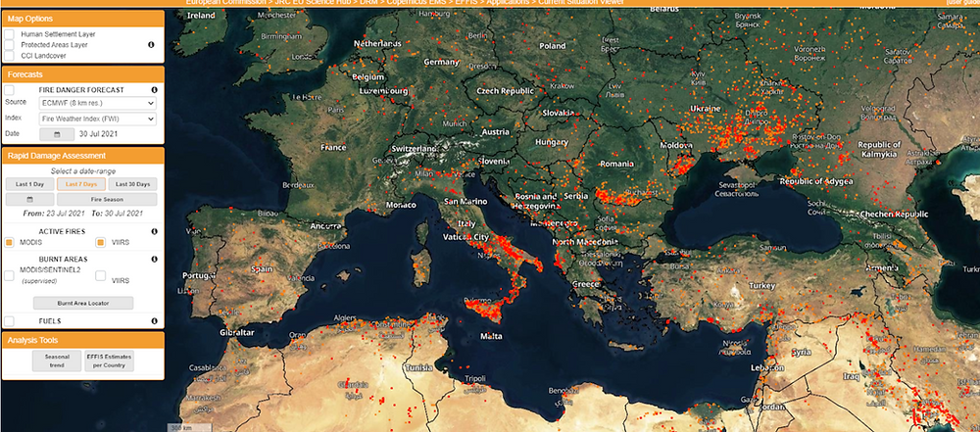Open info icon beside Active Fires
Image resolution: width=980 pixels, height=432 pixels.
pyautogui.click(x=155, y=231)
